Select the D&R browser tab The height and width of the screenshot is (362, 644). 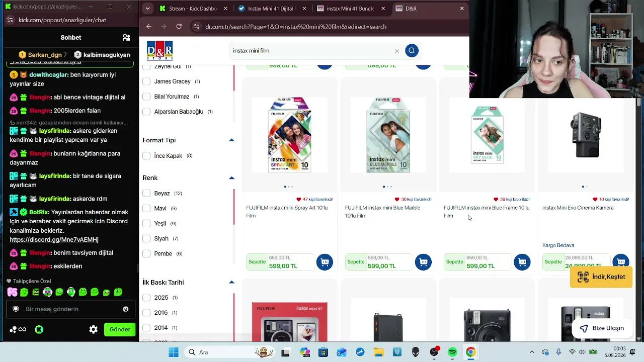(x=430, y=9)
